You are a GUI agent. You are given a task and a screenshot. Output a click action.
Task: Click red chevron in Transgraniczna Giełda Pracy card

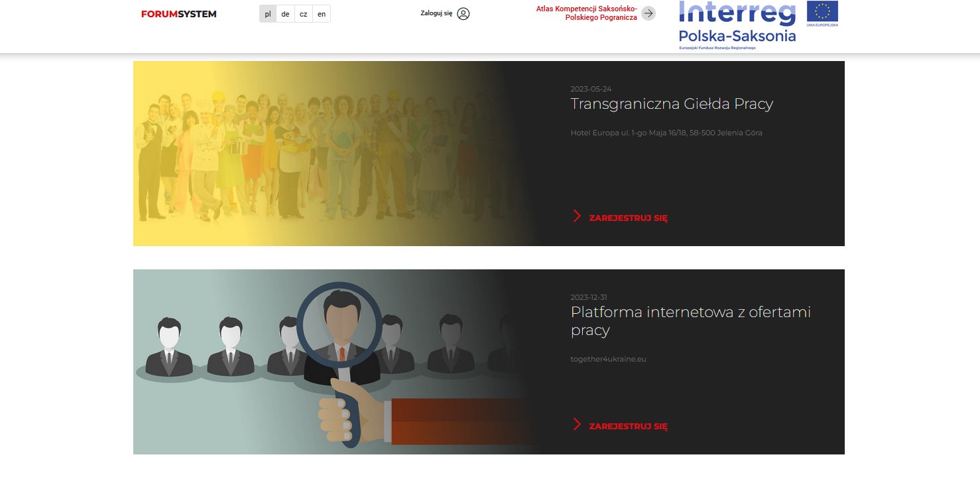577,216
